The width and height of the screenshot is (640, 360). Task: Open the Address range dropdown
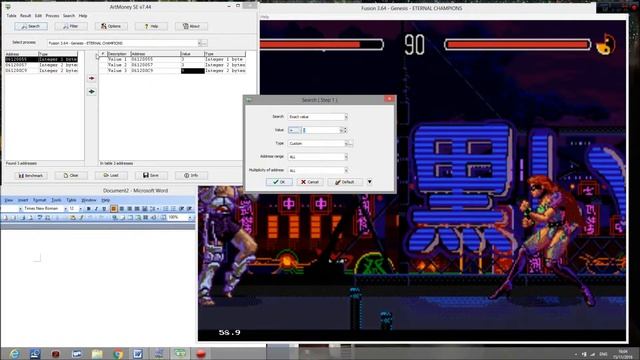[346, 157]
